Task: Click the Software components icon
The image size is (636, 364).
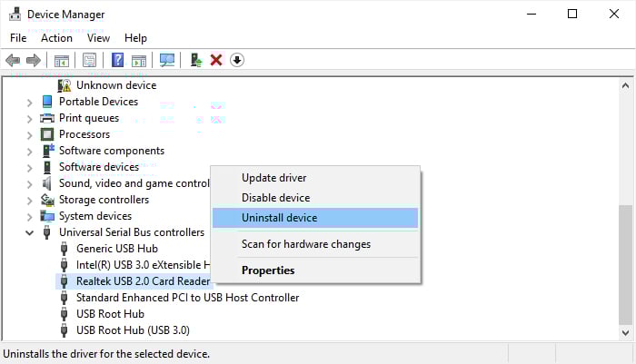Action: [x=48, y=151]
